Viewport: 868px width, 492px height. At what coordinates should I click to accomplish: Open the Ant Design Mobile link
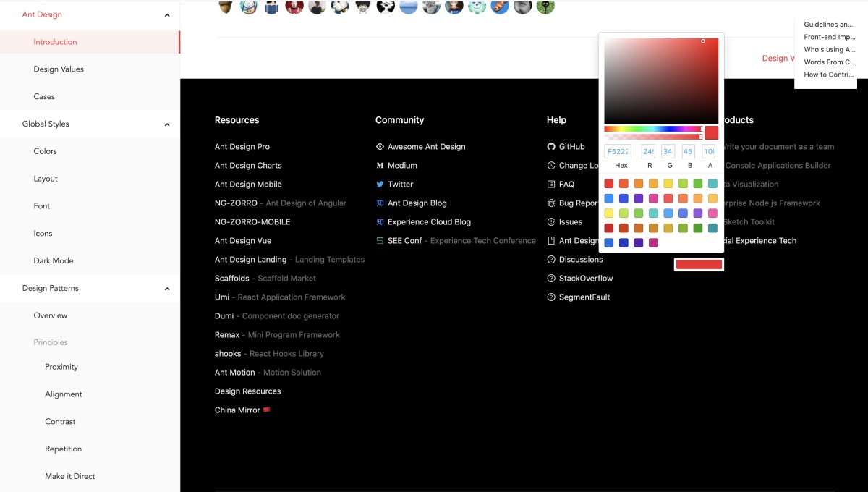(x=248, y=184)
